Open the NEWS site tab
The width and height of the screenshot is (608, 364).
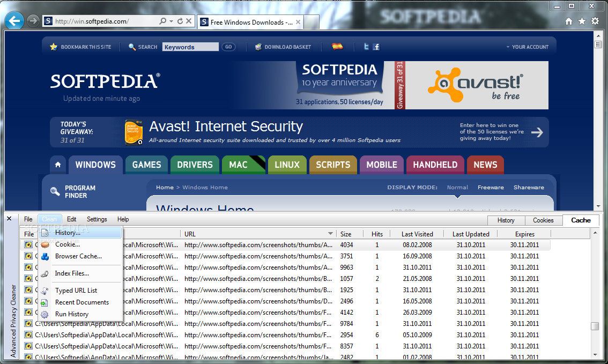coord(485,165)
